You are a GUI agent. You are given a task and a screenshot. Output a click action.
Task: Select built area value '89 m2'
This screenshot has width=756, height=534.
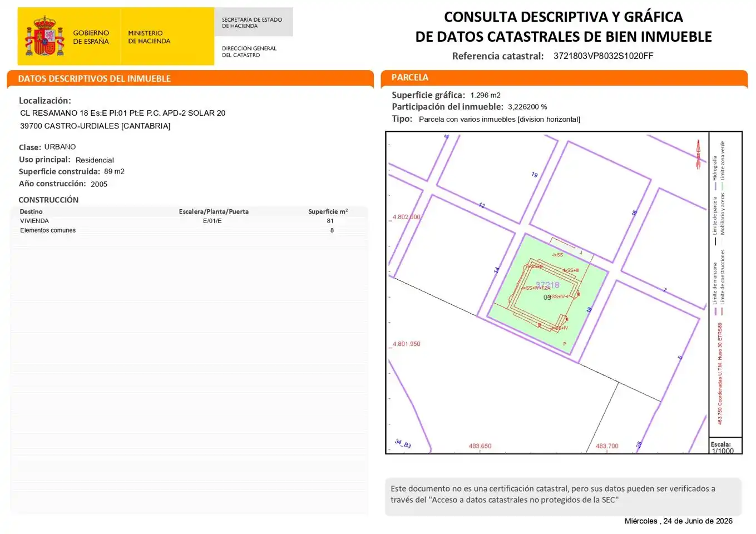[x=114, y=172]
